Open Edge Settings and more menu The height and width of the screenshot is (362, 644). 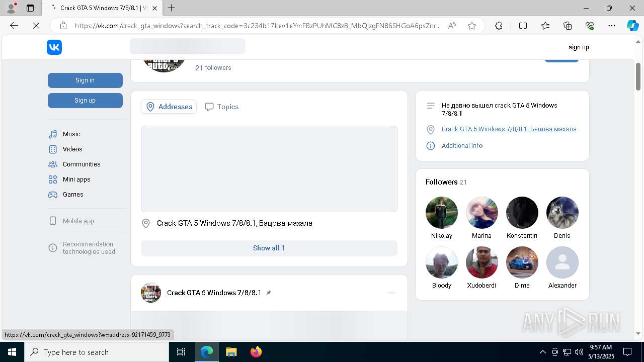[x=612, y=26]
